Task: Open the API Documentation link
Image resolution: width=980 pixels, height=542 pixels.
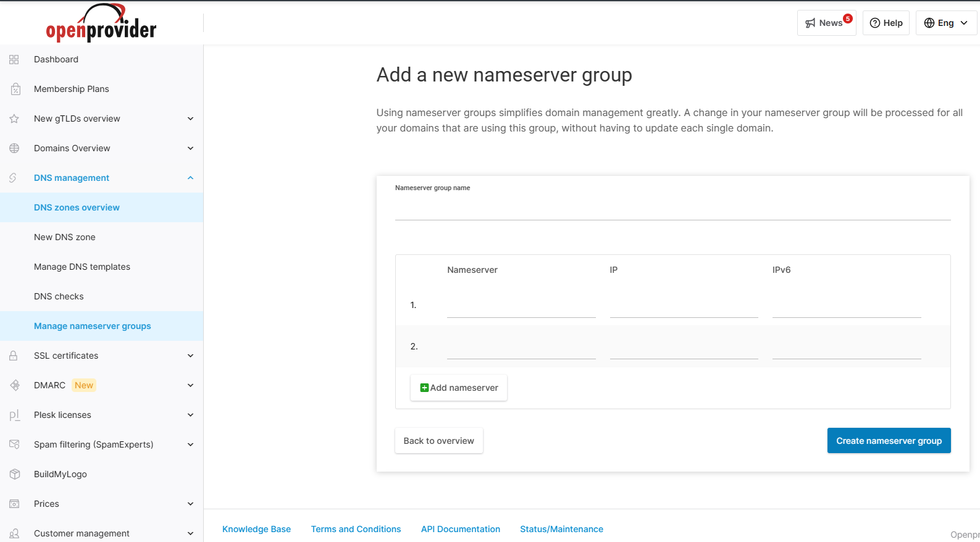Action: [x=461, y=529]
